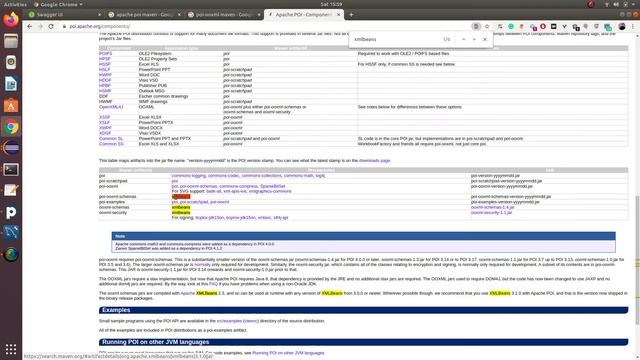Close the Swagger UI tab

(x=99, y=15)
